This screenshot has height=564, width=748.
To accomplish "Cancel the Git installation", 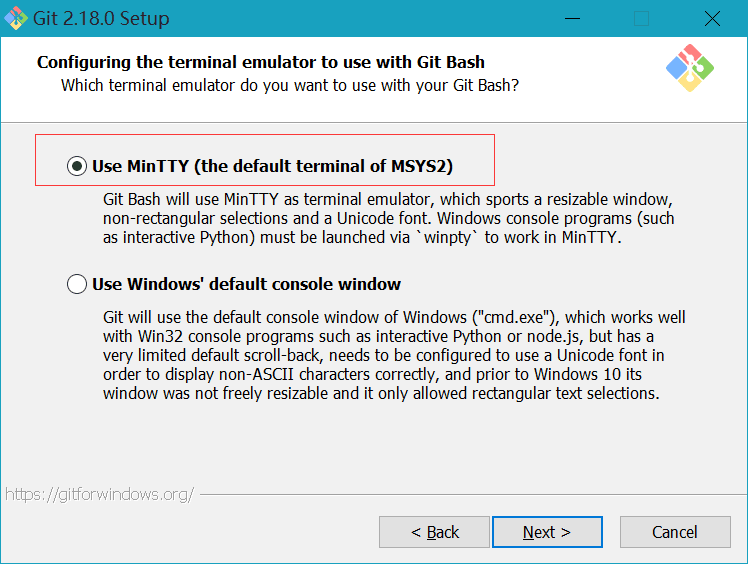I will pos(675,532).
